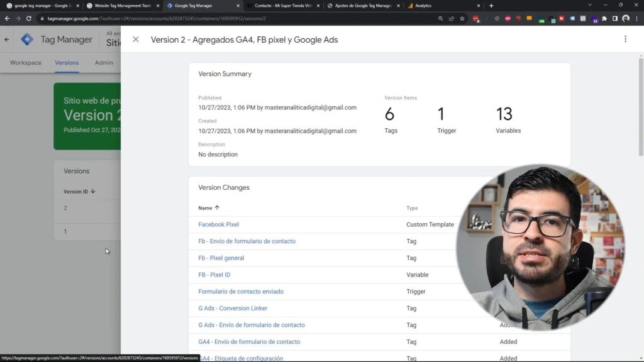The width and height of the screenshot is (644, 362).
Task: Go back with Tag Manager back arrow
Action: click(x=6, y=40)
